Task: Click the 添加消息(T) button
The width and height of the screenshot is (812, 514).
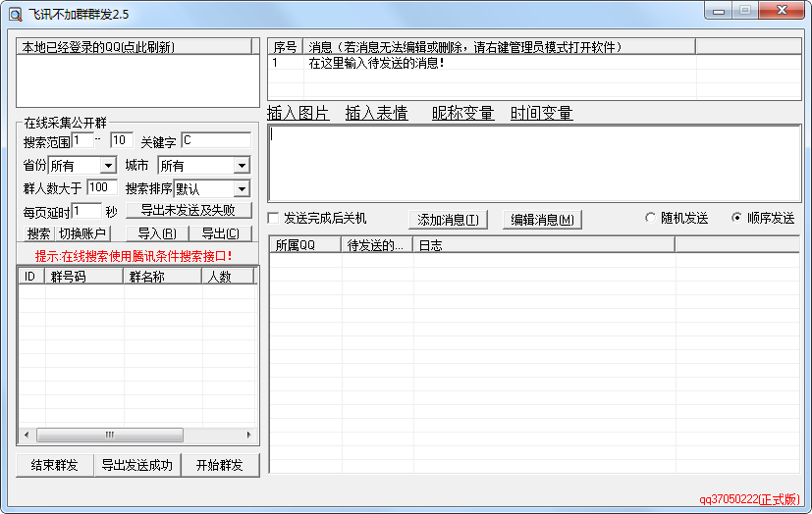Action: pos(448,220)
